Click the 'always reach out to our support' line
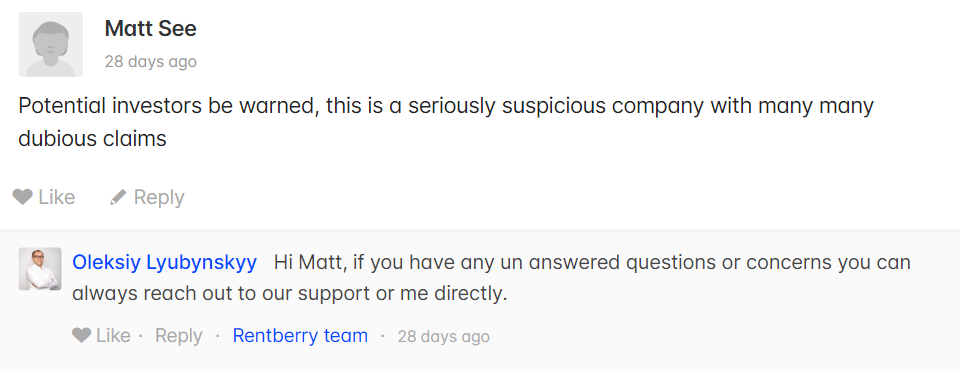 [290, 294]
